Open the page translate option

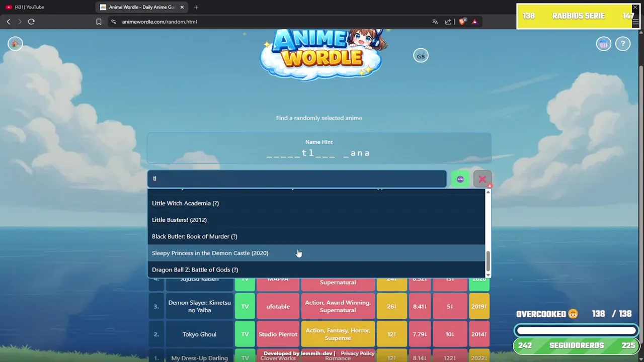[x=435, y=22]
